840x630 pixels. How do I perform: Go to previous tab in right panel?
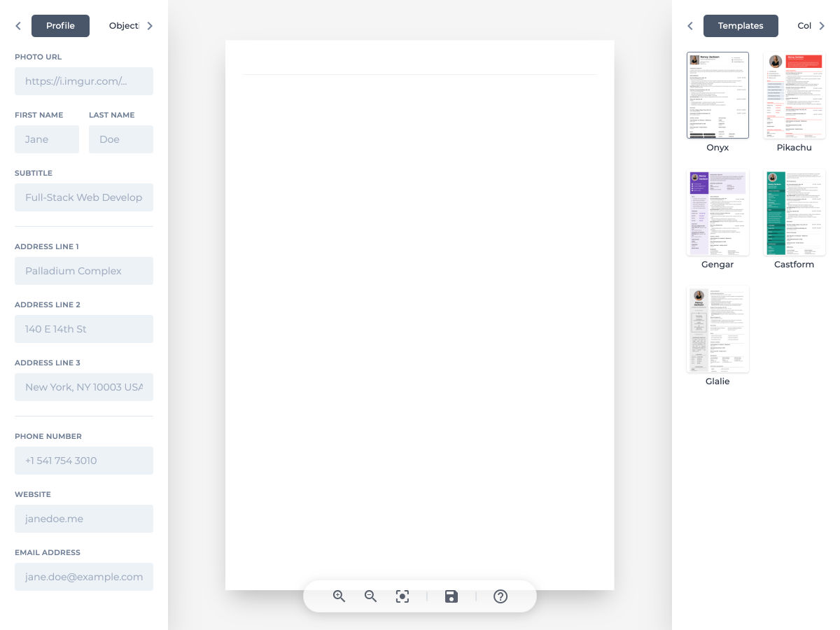click(x=690, y=26)
